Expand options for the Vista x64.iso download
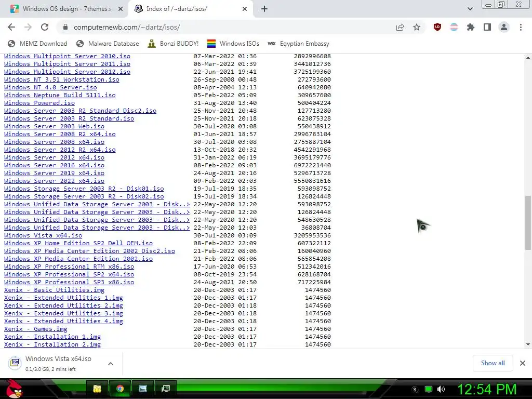This screenshot has width=532, height=399. [110, 363]
